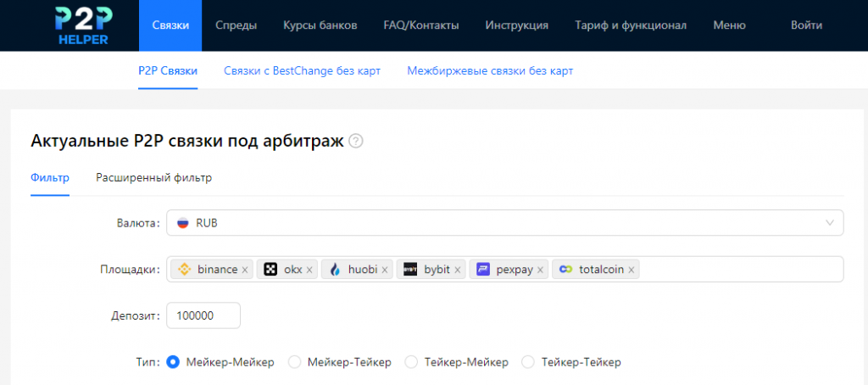The width and height of the screenshot is (868, 385).
Task: Open the Меню navigation item
Action: click(729, 25)
